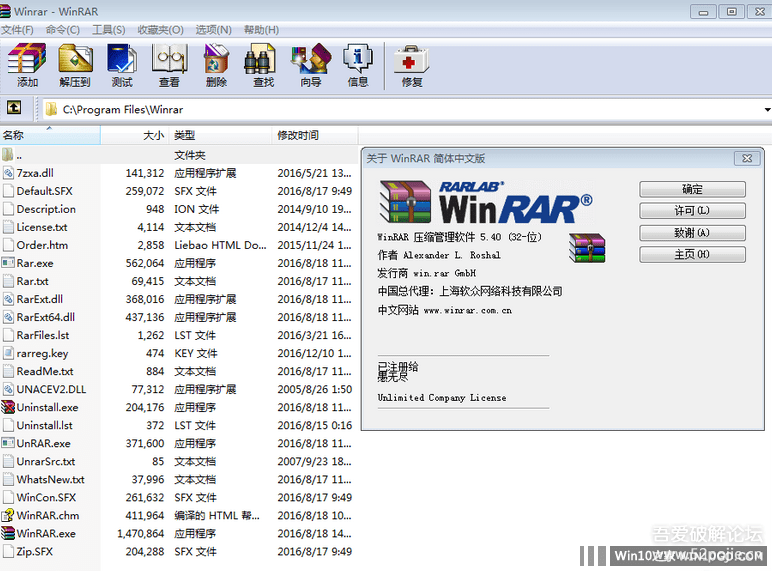Screen dimensions: 772x571
Task: Click the View (查看) toolbar icon
Action: (169, 58)
